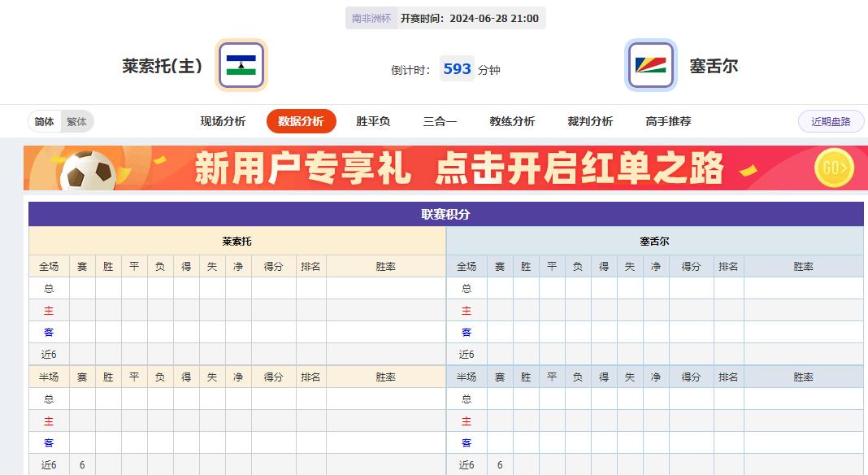Open the 裁判分析 tab

(592, 120)
